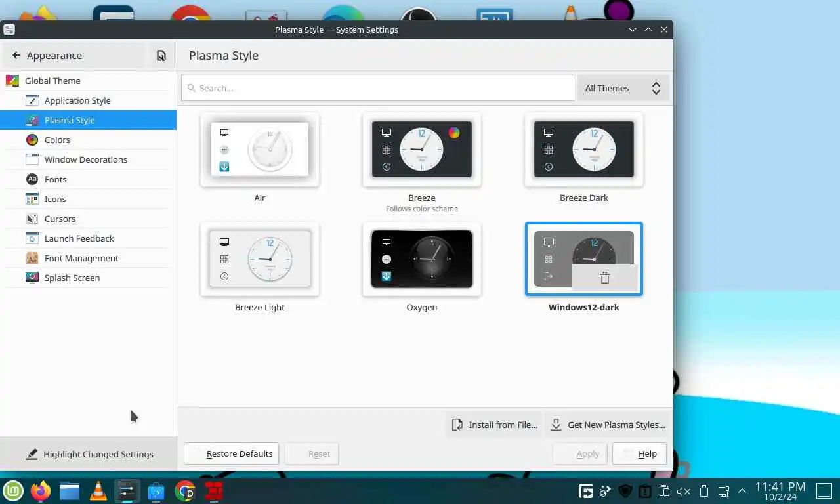840x504 pixels.
Task: Click the Colors wheel icon in sidebar
Action: tap(32, 140)
